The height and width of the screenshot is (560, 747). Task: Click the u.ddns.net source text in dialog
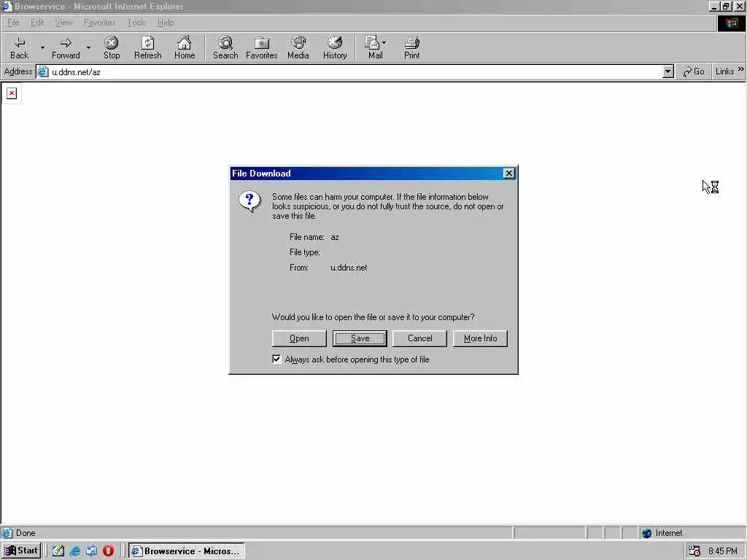[x=349, y=268]
